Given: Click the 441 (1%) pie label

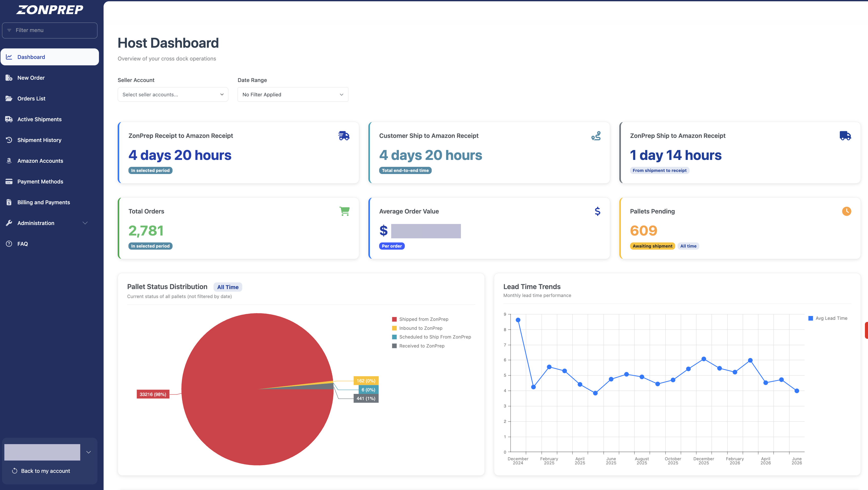Looking at the screenshot, I should [x=366, y=399].
